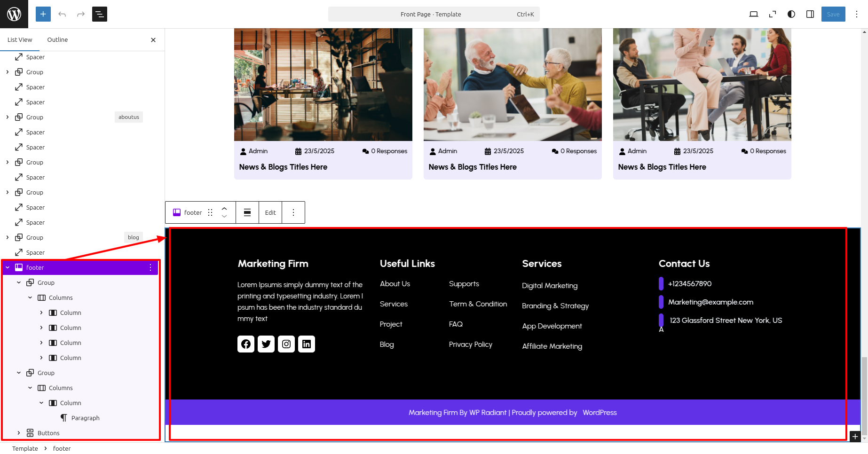Expand the Buttons block in list view

click(x=19, y=433)
